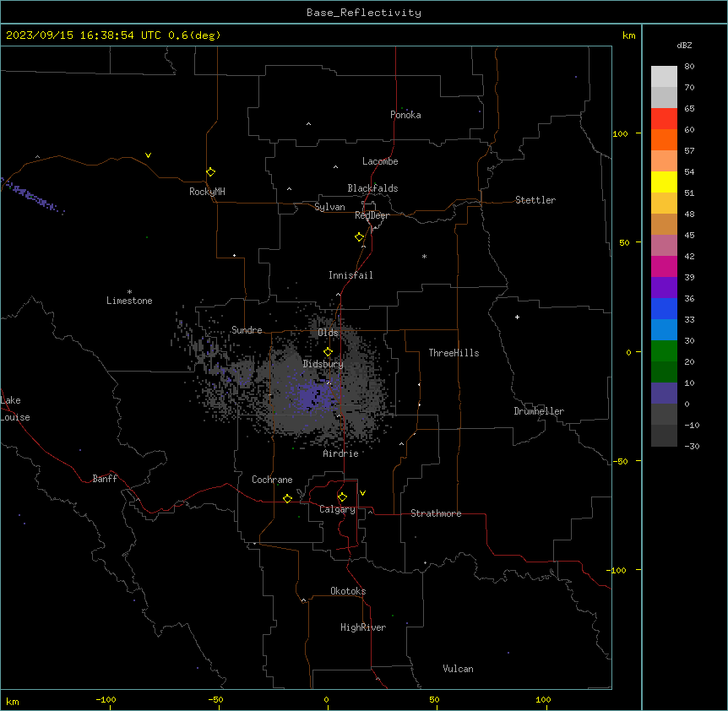Select the white plus marker north of Drumheller

coord(517,317)
